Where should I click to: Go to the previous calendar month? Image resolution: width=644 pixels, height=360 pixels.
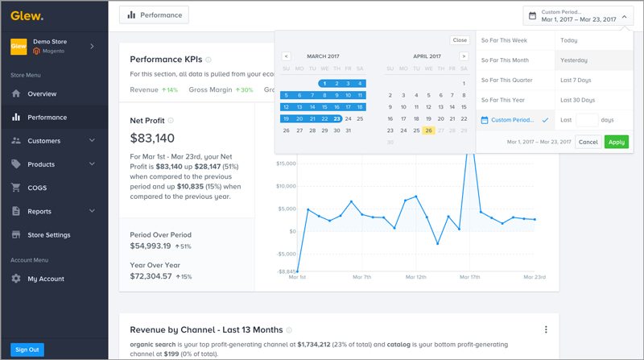coord(287,56)
